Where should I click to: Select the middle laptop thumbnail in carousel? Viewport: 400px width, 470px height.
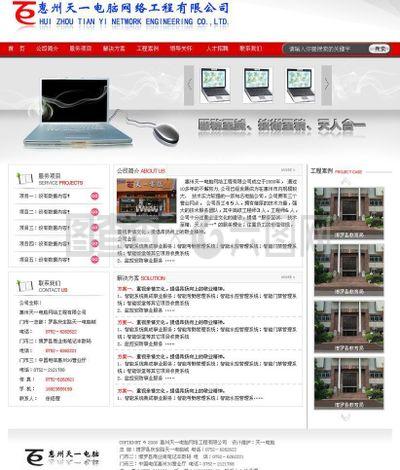[x=257, y=85]
